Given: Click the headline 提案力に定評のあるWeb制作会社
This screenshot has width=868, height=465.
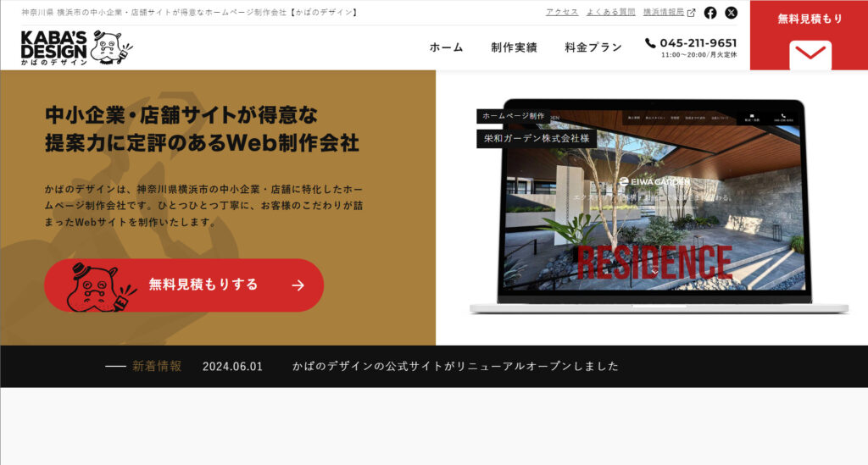Looking at the screenshot, I should [202, 143].
